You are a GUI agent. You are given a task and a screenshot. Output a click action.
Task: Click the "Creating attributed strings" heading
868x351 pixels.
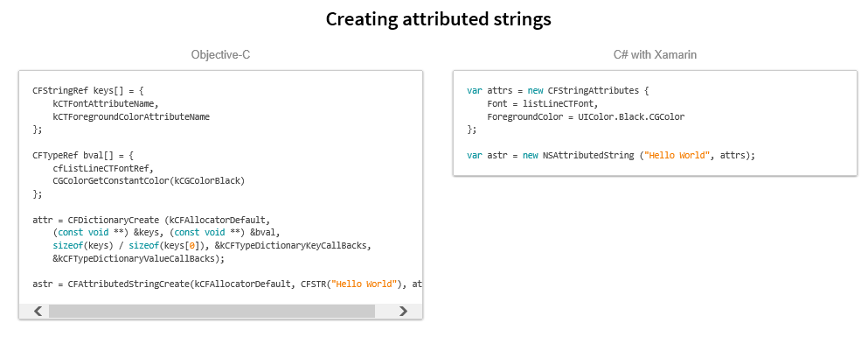coord(439,19)
